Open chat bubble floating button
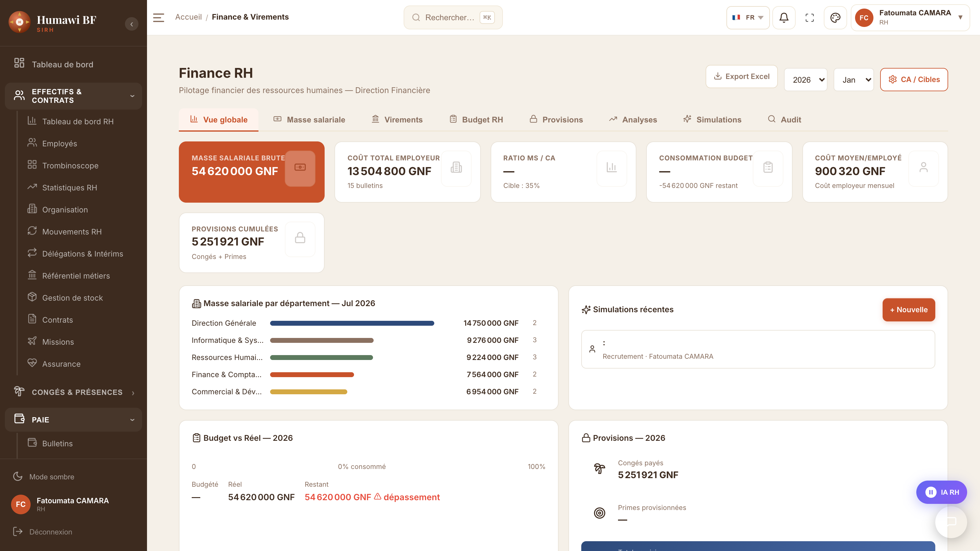Viewport: 980px width, 551px height. coord(951,522)
